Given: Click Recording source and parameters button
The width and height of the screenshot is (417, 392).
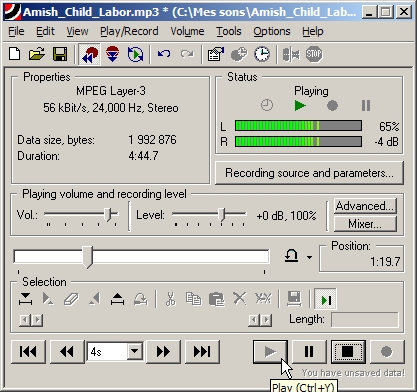Looking at the screenshot, I should [309, 173].
